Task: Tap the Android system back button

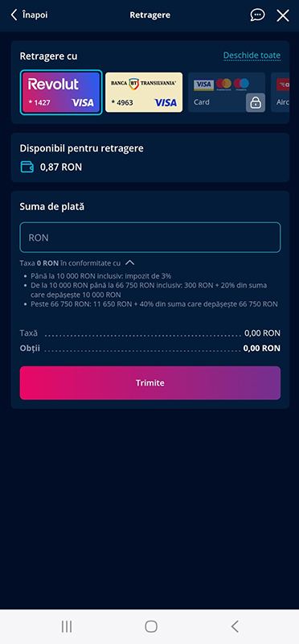Action: [234, 626]
